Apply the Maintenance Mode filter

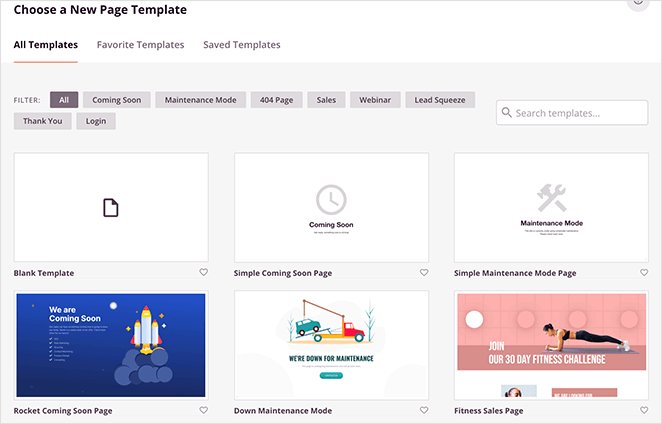pos(200,100)
